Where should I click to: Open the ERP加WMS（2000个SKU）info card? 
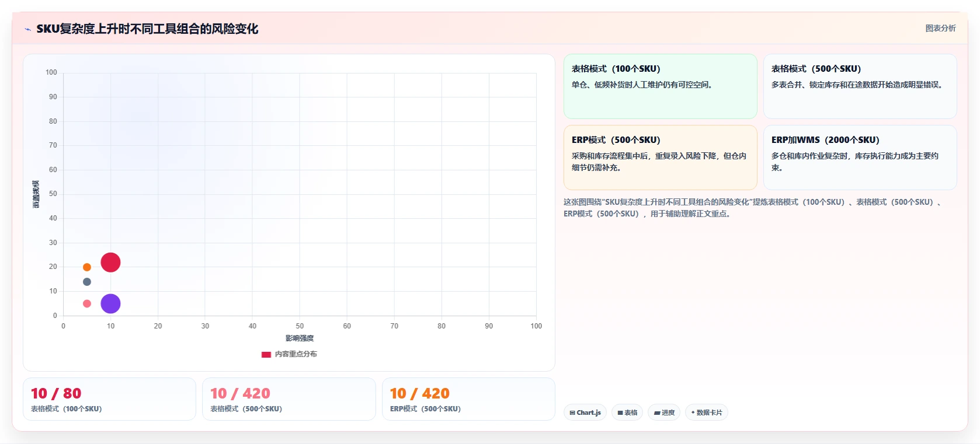860,158
